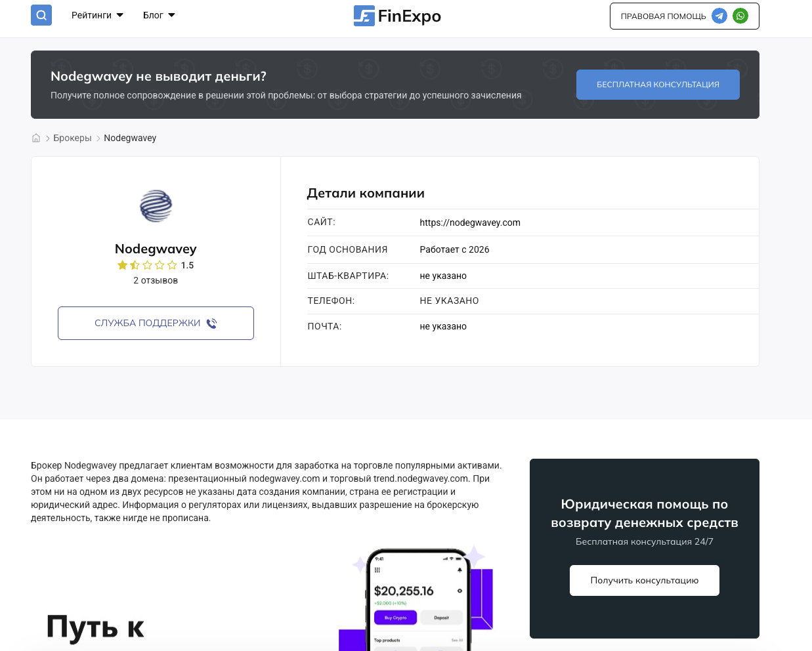
Task: Open the Служба поддержки button
Action: [156, 323]
